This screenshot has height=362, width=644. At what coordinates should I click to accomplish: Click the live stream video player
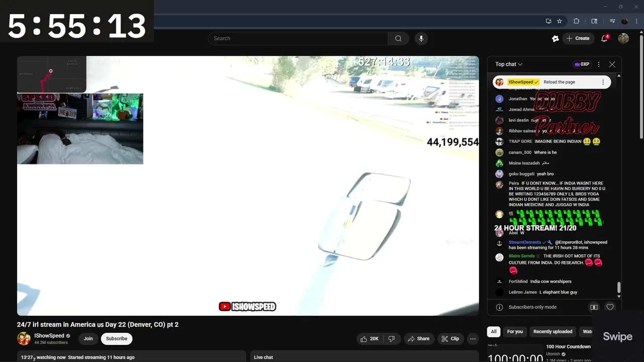pyautogui.click(x=248, y=186)
